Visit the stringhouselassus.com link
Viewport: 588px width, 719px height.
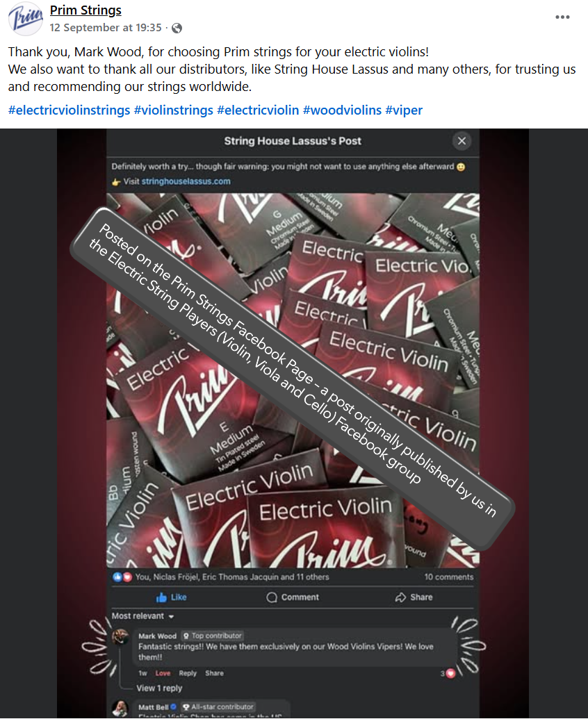point(186,181)
